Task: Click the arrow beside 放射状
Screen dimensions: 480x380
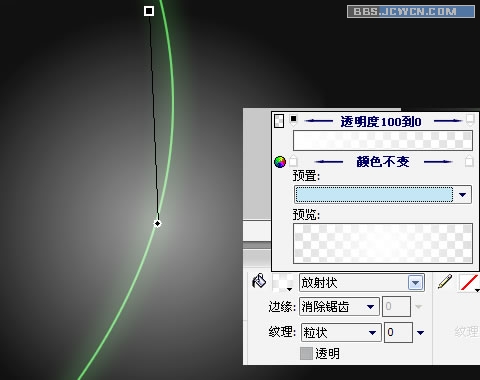Action: coord(415,283)
